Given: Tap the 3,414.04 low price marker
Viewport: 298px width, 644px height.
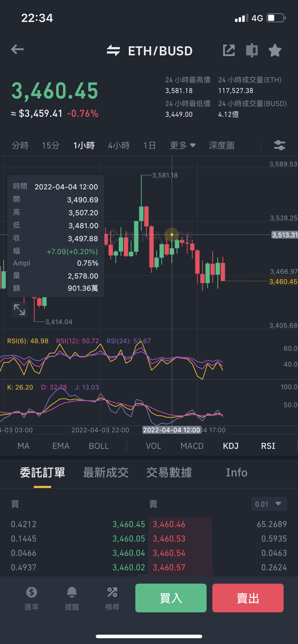Looking at the screenshot, I should [59, 322].
